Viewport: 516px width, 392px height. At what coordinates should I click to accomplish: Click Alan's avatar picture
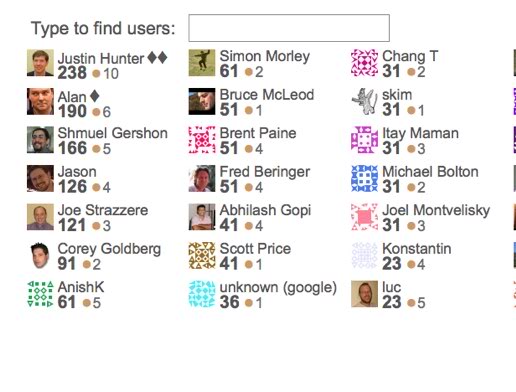[x=40, y=101]
